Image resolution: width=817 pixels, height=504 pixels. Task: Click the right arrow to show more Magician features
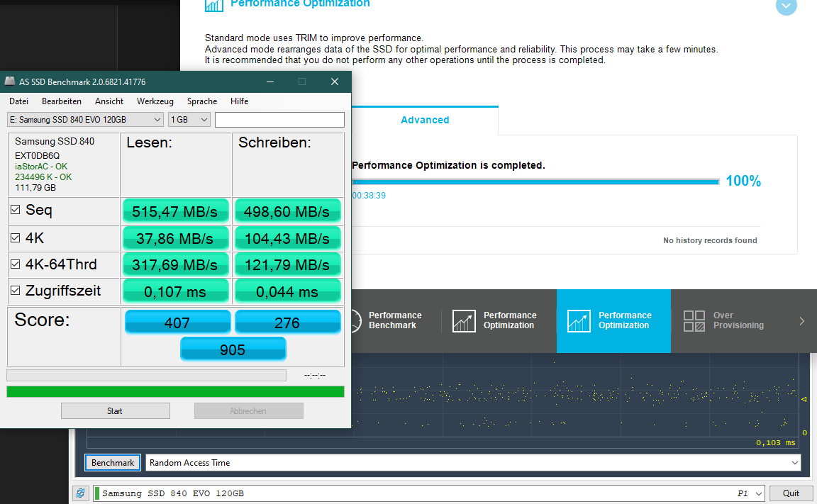[802, 321]
